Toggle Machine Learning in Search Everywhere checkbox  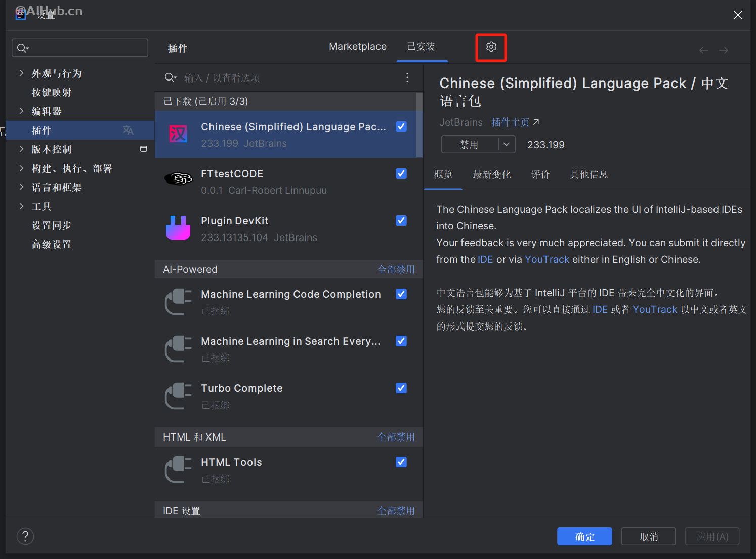click(x=401, y=341)
